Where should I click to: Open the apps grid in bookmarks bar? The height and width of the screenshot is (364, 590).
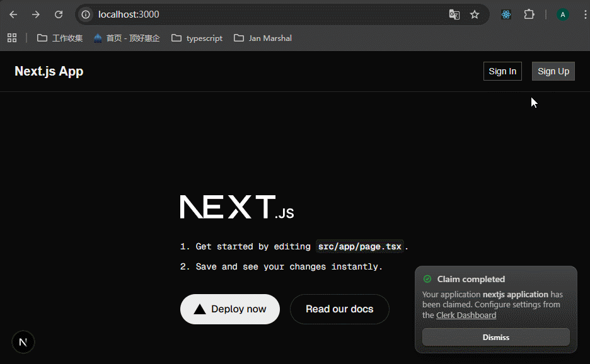[x=12, y=38]
